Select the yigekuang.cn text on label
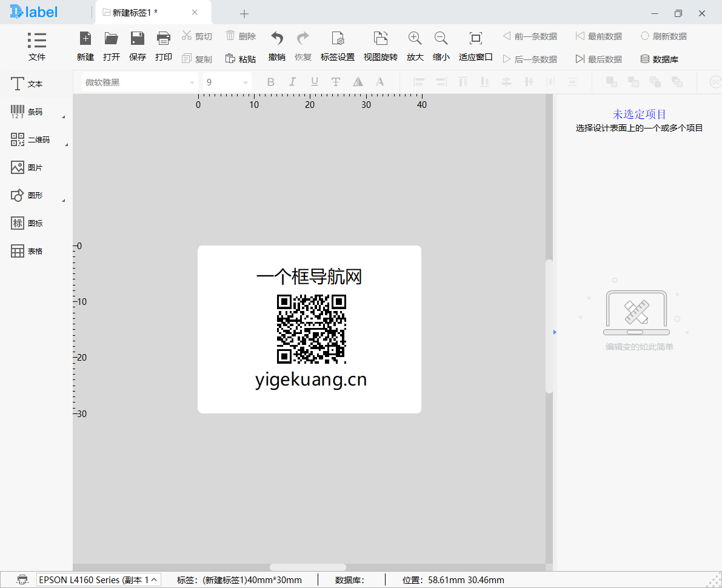 click(311, 380)
